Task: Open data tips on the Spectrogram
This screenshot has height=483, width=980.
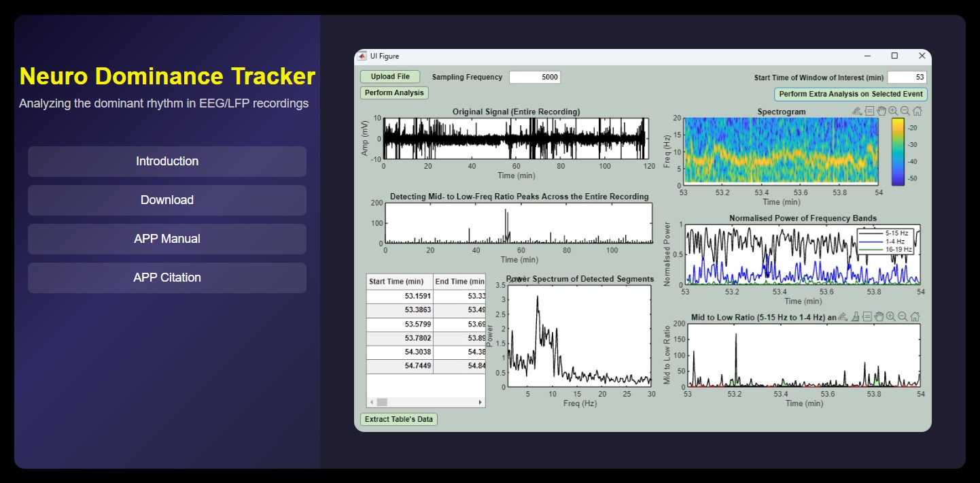Action: click(870, 110)
